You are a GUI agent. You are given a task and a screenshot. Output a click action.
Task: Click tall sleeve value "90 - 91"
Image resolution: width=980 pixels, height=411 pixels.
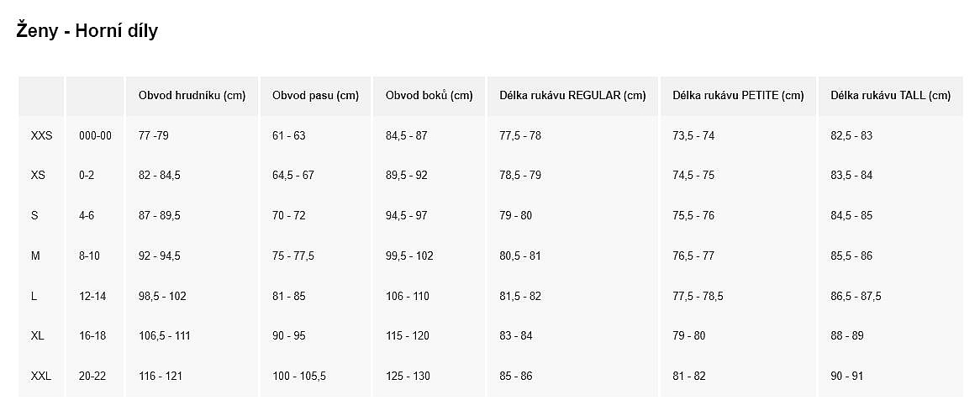[846, 377]
